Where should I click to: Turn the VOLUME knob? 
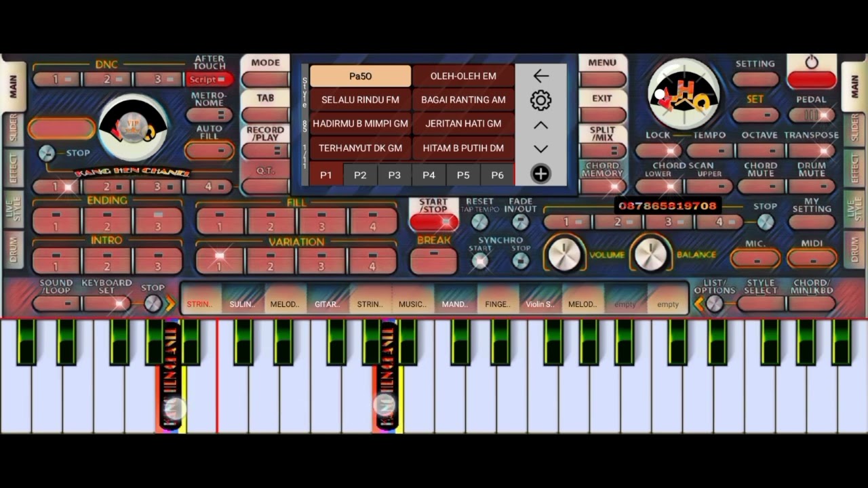pyautogui.click(x=564, y=254)
